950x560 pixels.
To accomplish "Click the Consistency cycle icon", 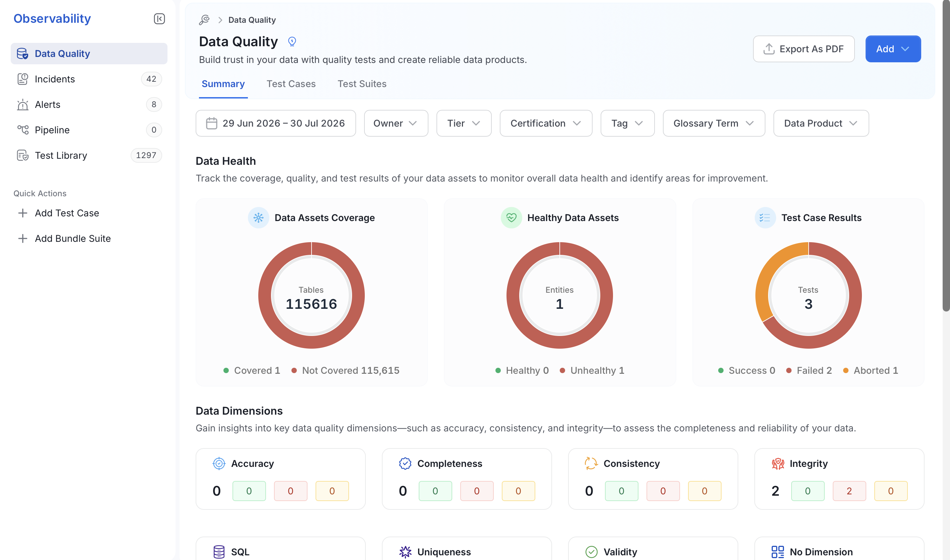I will pyautogui.click(x=591, y=464).
